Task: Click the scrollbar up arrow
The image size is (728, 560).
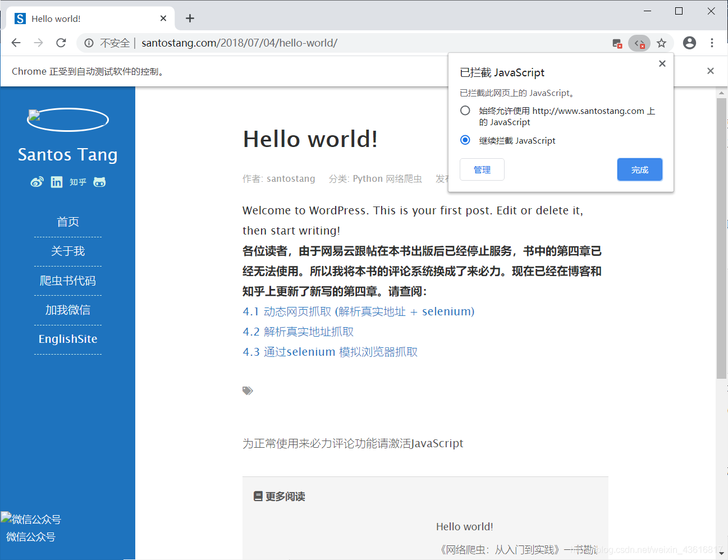Action: pos(721,93)
